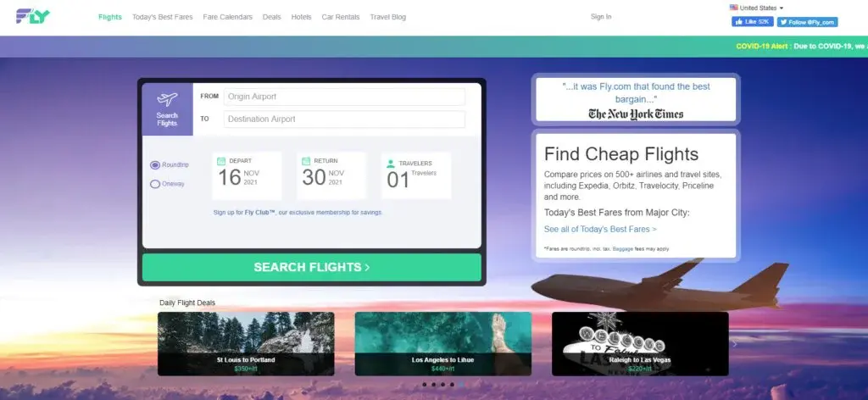Select the Search Flights airplane icon tab

[167, 109]
